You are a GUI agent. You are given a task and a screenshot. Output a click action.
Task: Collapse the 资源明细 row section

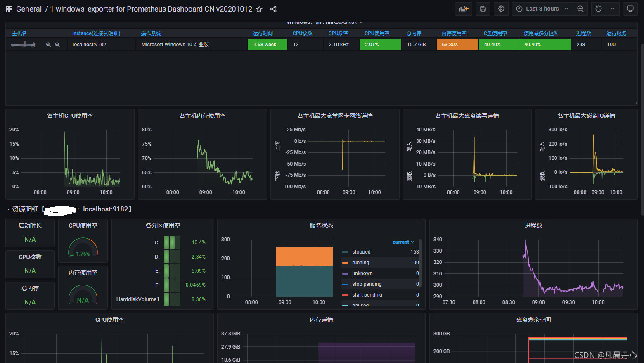click(8, 209)
